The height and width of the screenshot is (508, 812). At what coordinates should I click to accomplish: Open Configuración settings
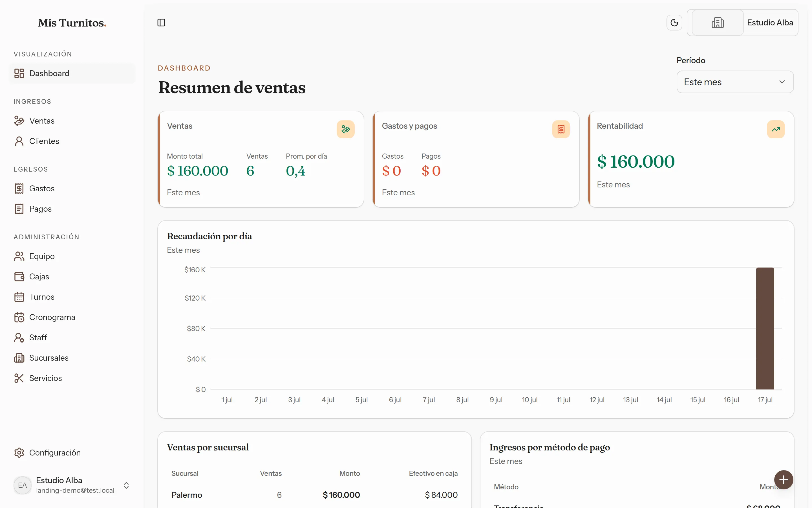point(72,453)
